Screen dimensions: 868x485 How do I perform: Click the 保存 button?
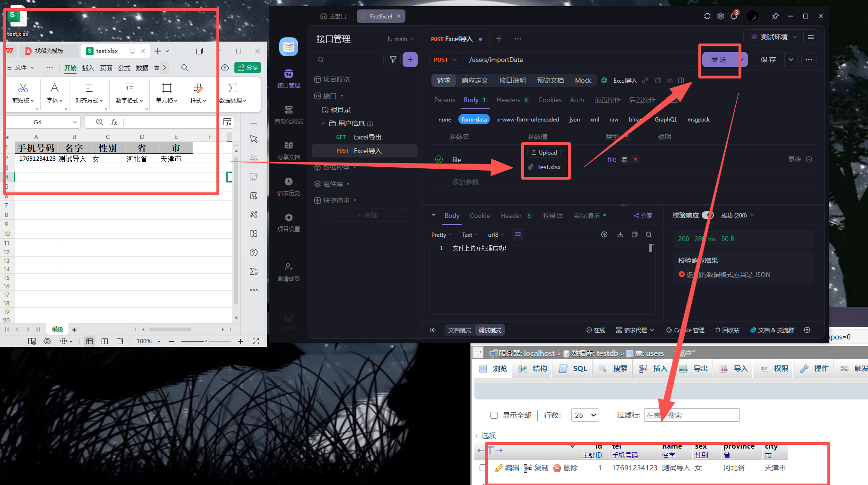[768, 60]
